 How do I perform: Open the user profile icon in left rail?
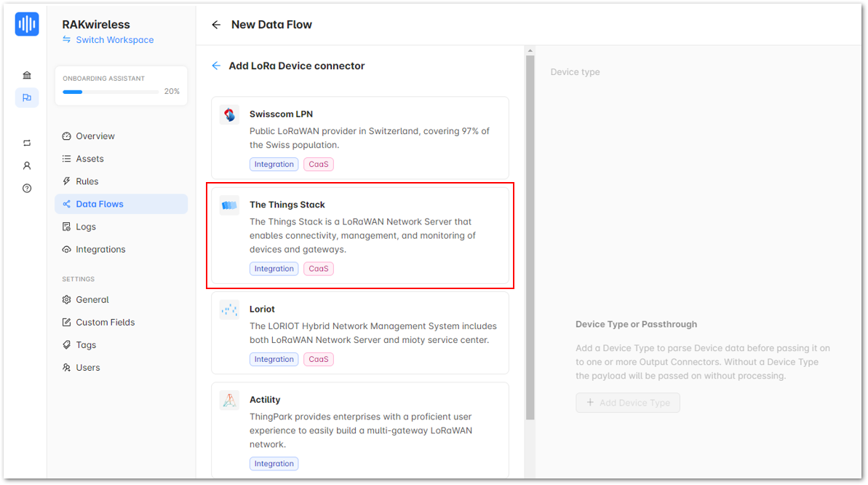(x=27, y=166)
